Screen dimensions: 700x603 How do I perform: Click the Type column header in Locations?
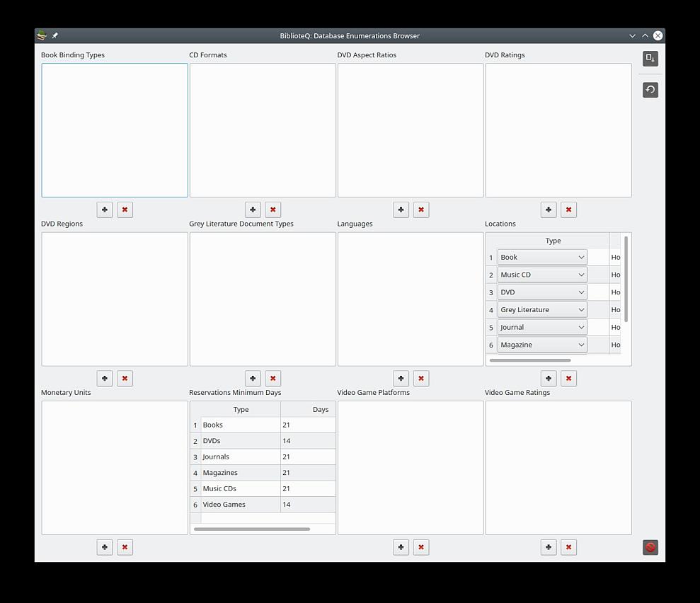pyautogui.click(x=553, y=241)
